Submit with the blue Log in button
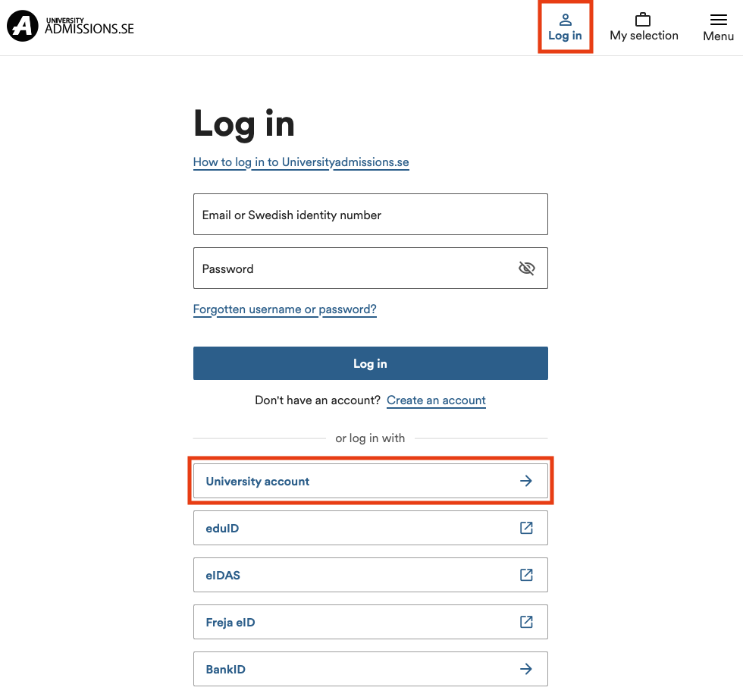 pyautogui.click(x=371, y=363)
